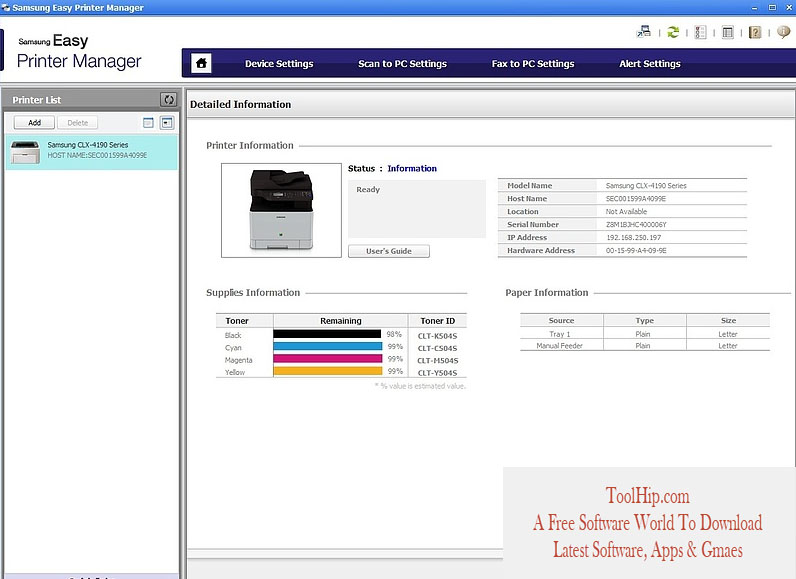
Task: Click the Yellow toner remaining bar
Action: [x=327, y=371]
